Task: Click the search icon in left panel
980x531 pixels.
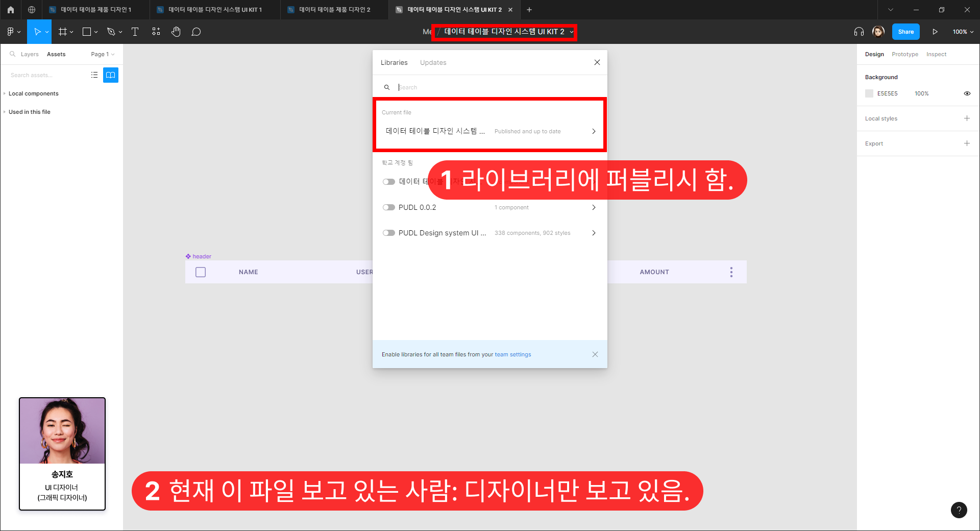Action: 13,54
